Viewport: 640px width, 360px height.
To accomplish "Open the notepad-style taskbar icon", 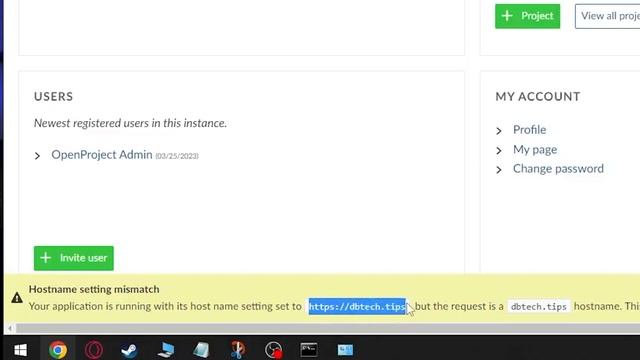I will [x=201, y=350].
